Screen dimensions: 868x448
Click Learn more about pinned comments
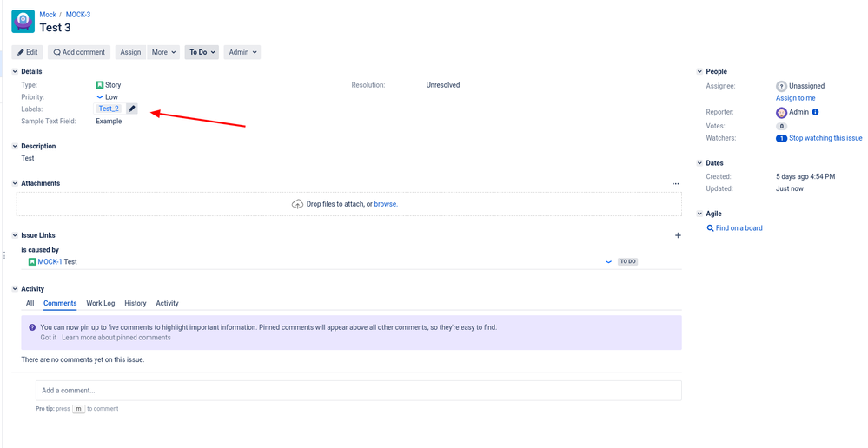click(116, 338)
